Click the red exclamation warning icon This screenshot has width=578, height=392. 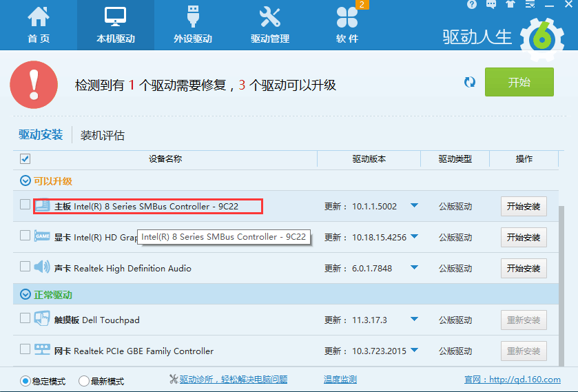tap(34, 85)
